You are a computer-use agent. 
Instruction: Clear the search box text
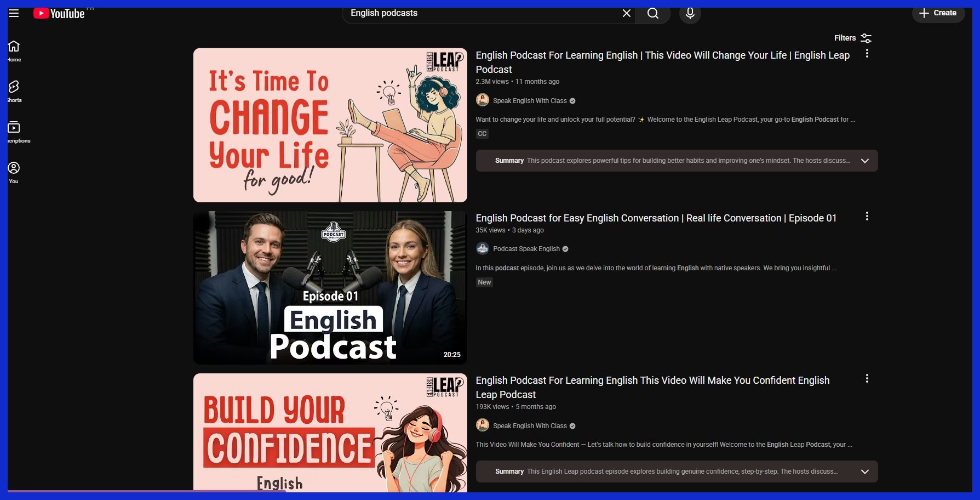click(x=626, y=13)
